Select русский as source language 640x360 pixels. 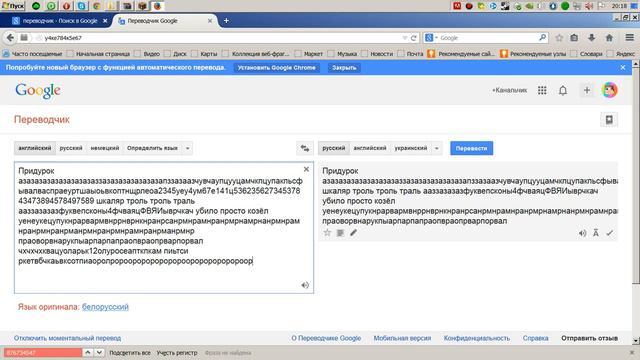[x=71, y=148]
